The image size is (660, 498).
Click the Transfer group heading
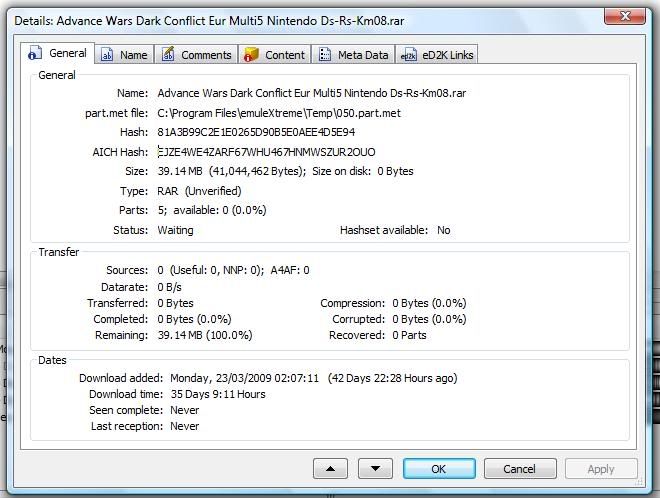point(59,252)
